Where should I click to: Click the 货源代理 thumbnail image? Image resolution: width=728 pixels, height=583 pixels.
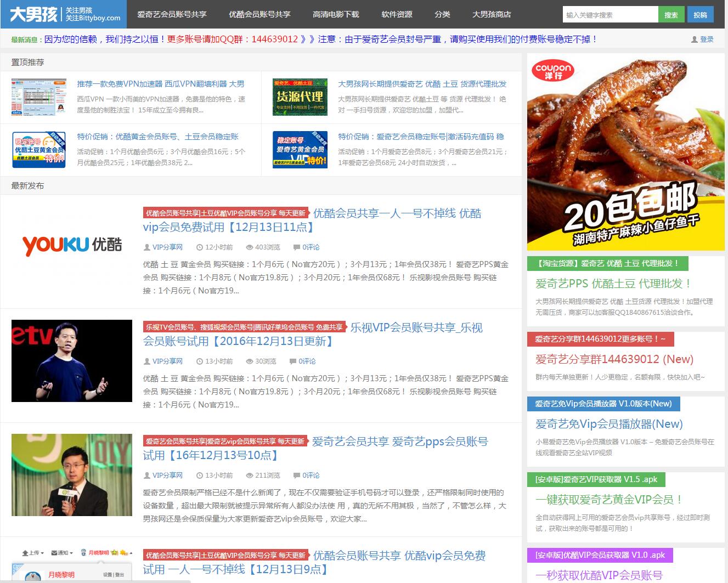[x=300, y=97]
